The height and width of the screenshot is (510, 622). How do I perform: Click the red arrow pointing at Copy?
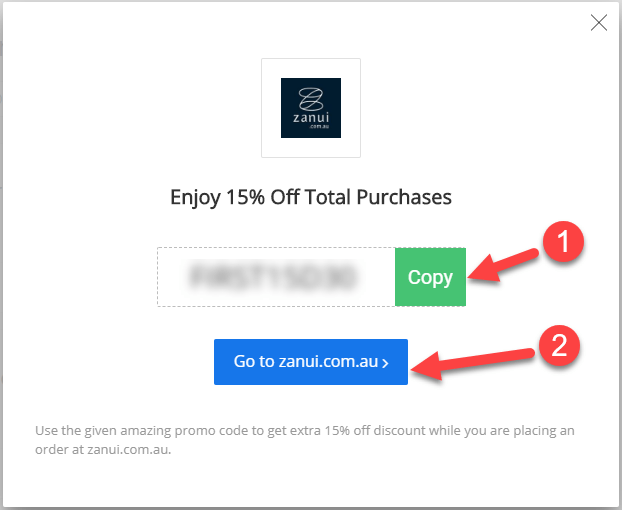point(503,265)
